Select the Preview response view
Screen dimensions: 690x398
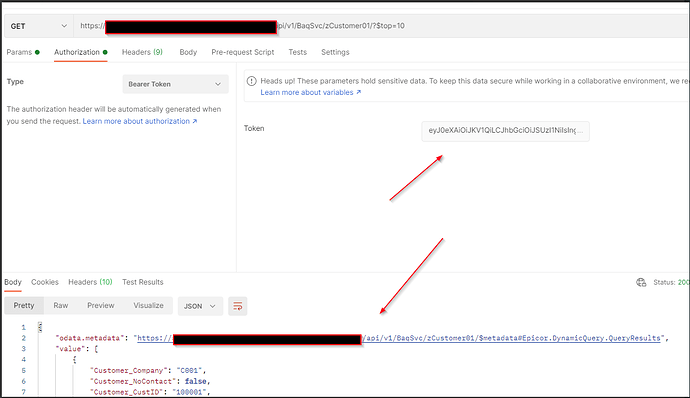pos(101,306)
